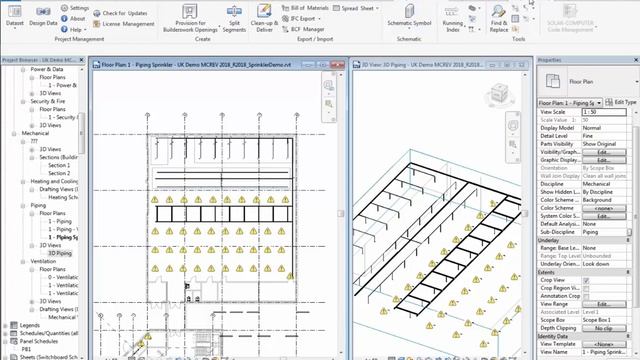Click the Project Browser vertical scrollbar
The image size is (640, 360).
coord(81,133)
